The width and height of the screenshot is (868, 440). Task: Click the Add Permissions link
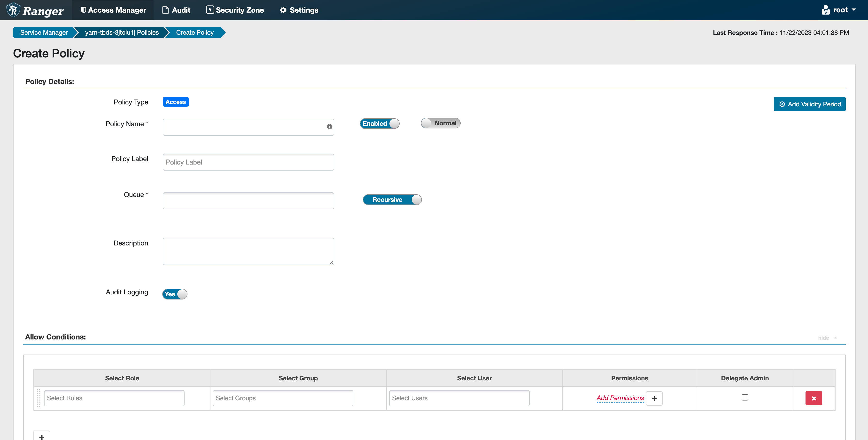click(620, 398)
